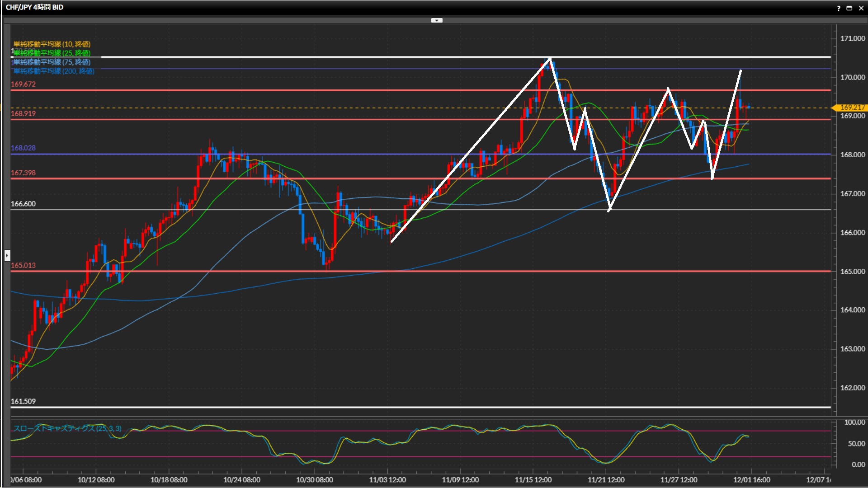Close the CHF/JPY chart window
The image size is (868, 488).
(861, 8)
